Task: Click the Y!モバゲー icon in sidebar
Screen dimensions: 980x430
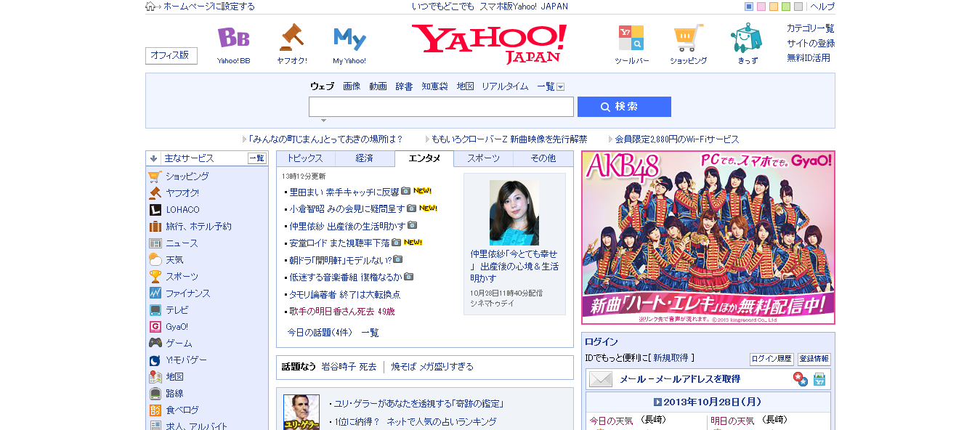Action: [x=155, y=360]
